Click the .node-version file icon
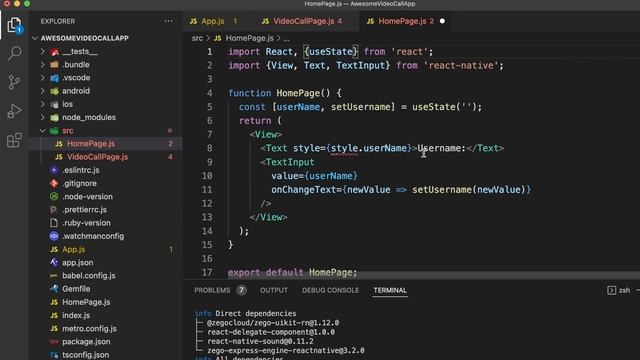640x360 pixels. click(x=54, y=196)
